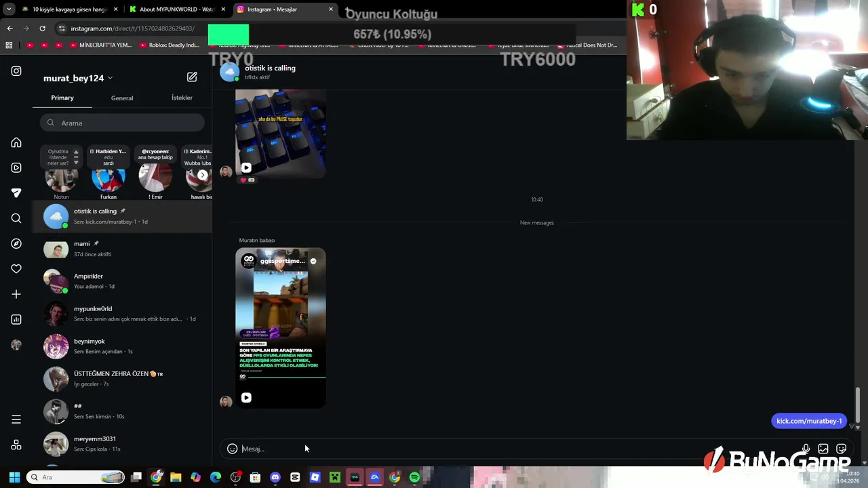The image size is (868, 488).
Task: Open the More hamburger menu in sidebar
Action: pos(16,420)
